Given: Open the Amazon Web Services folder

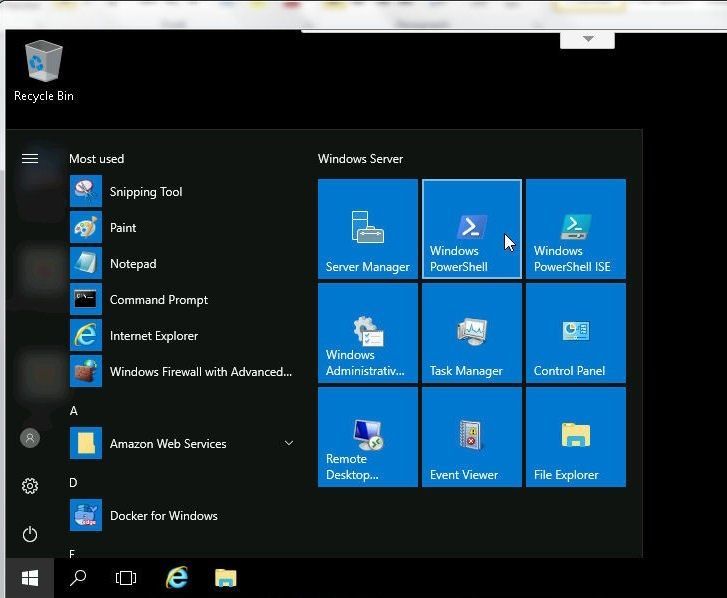Looking at the screenshot, I should (182, 444).
